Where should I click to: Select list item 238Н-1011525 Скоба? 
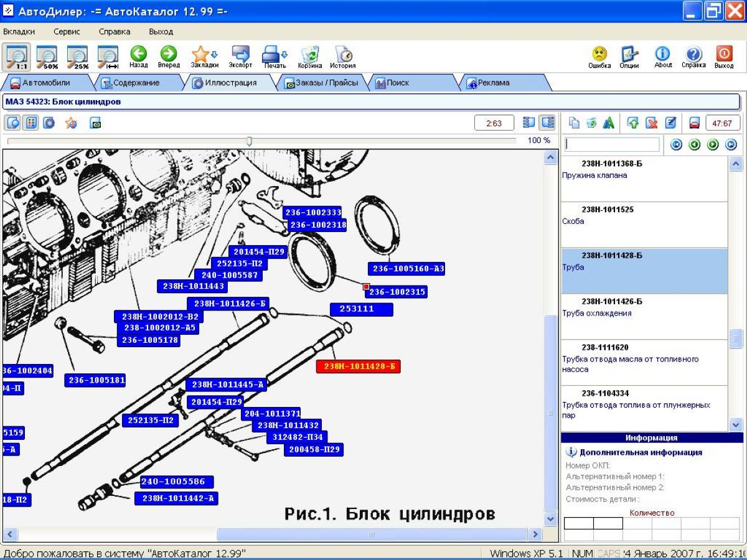[x=644, y=225]
